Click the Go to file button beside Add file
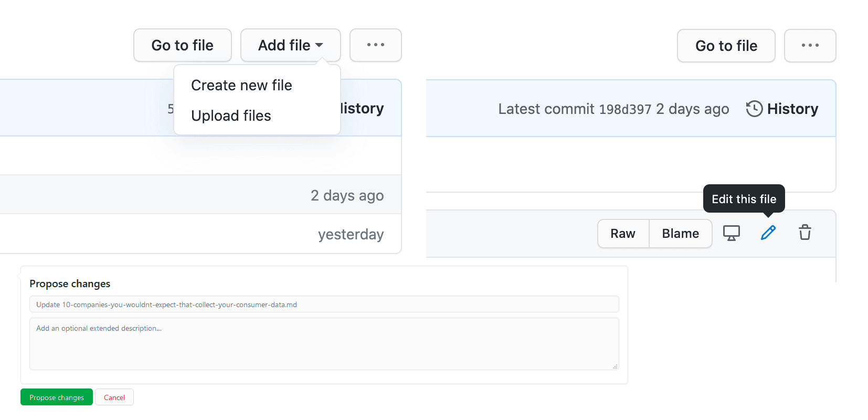This screenshot has height=420, width=868. point(182,45)
